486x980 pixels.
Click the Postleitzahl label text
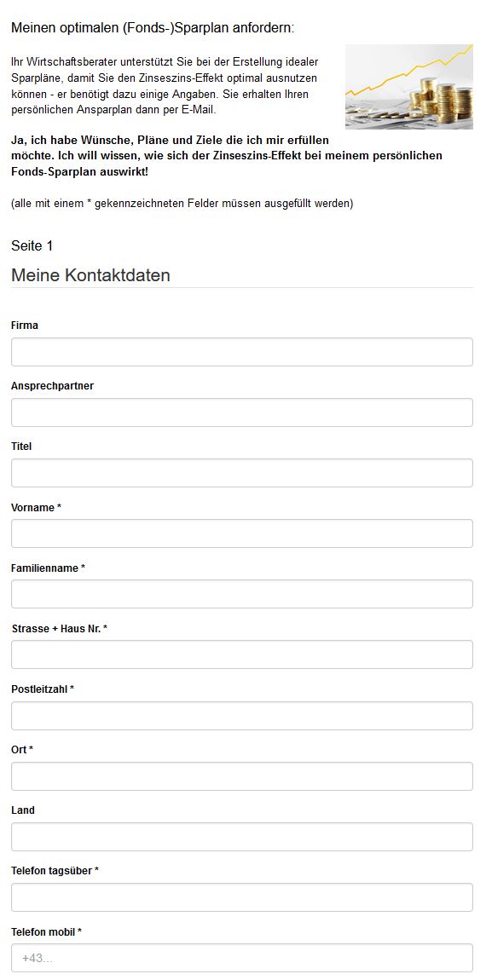(43, 689)
